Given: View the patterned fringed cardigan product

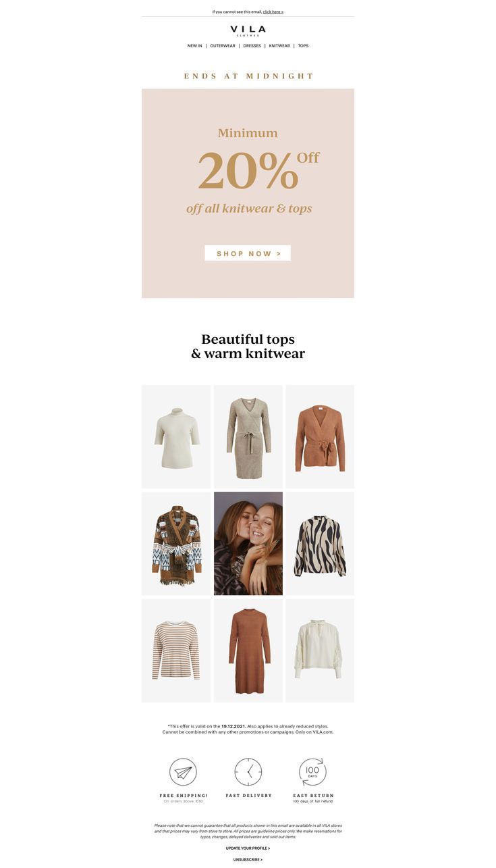Looking at the screenshot, I should (x=176, y=544).
